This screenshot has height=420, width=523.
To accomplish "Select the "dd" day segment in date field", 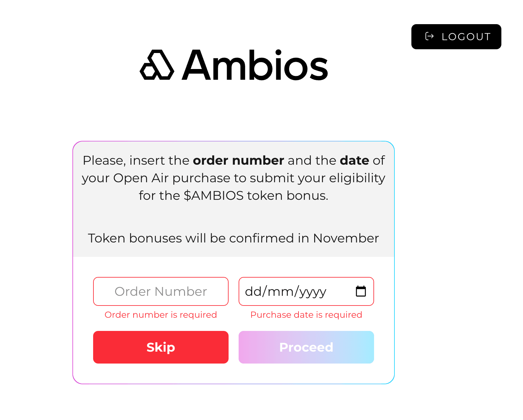I will coord(253,291).
